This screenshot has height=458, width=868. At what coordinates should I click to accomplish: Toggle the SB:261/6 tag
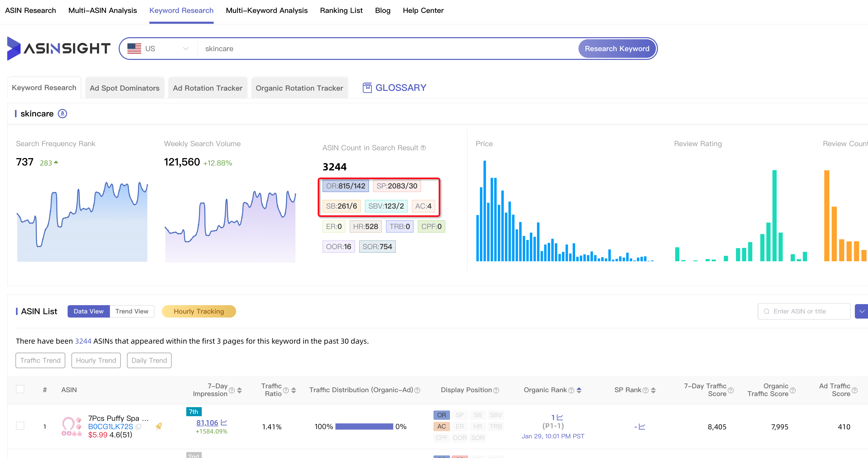pos(341,206)
